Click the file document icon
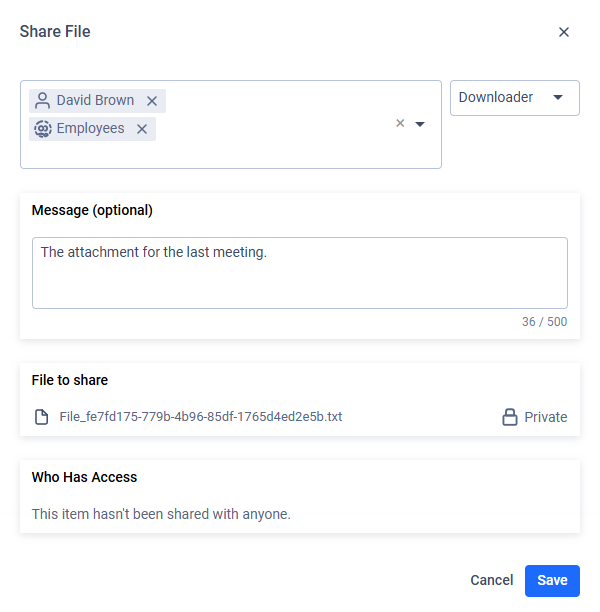The height and width of the screenshot is (612, 600). click(41, 417)
